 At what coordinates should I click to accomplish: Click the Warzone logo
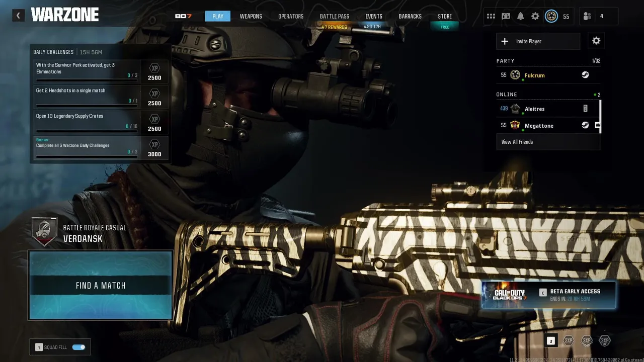click(x=65, y=15)
